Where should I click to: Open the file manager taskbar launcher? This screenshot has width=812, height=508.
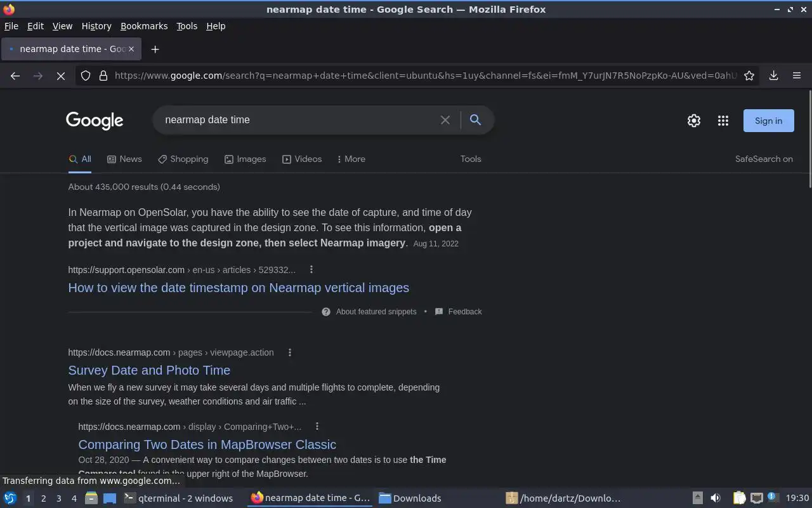pyautogui.click(x=91, y=498)
